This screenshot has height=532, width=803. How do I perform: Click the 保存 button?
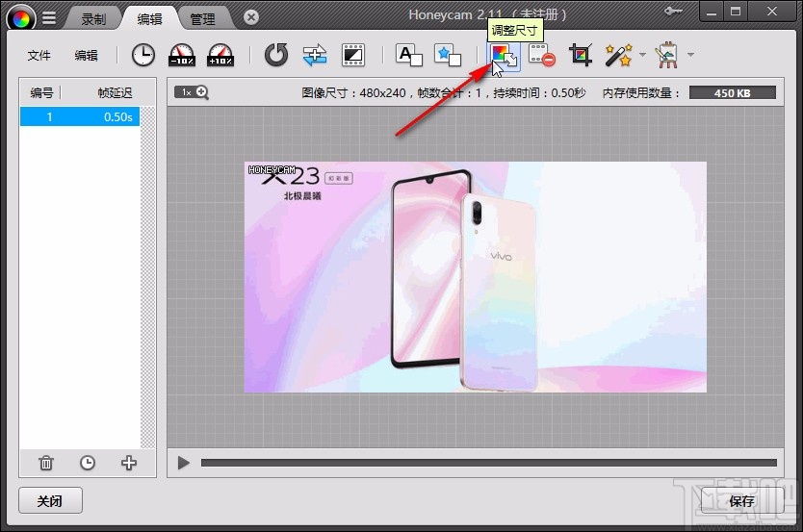click(x=742, y=500)
